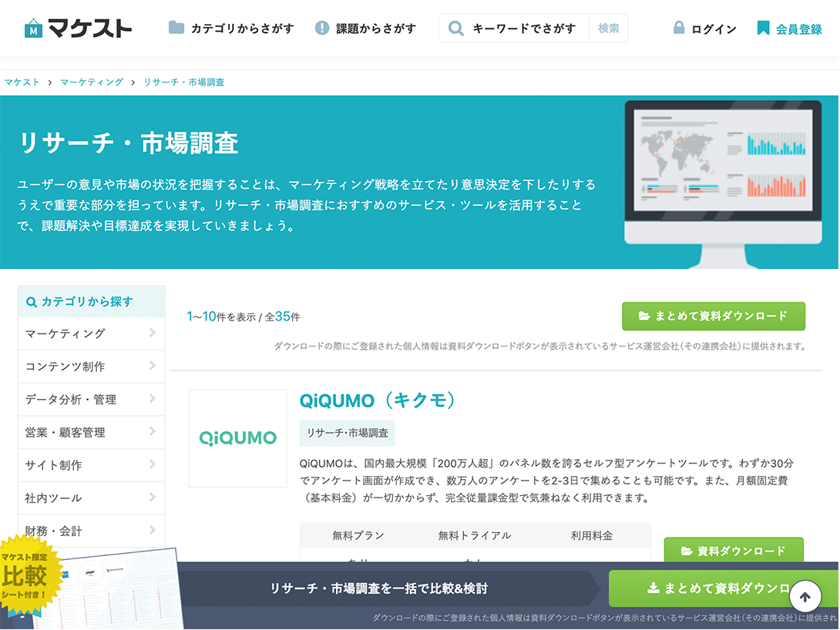840x630 pixels.
Task: Expand the コンテンツ制作 category chevron
Action: click(153, 366)
